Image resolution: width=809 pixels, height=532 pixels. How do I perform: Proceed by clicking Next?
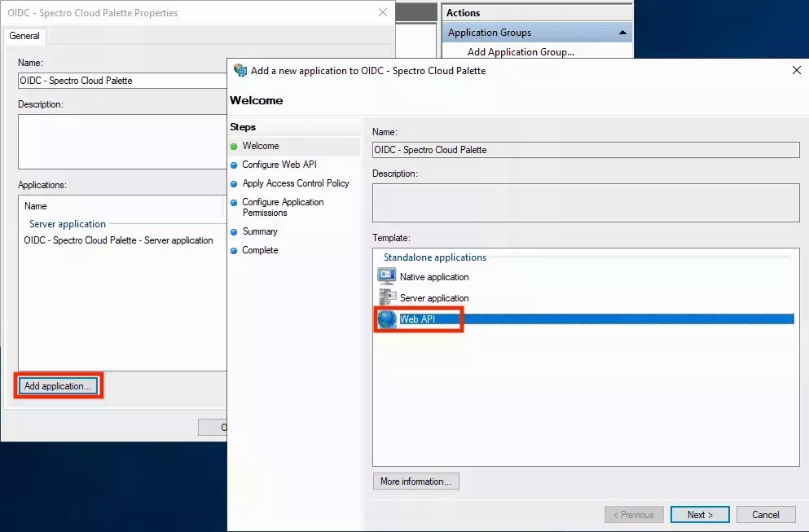699,514
